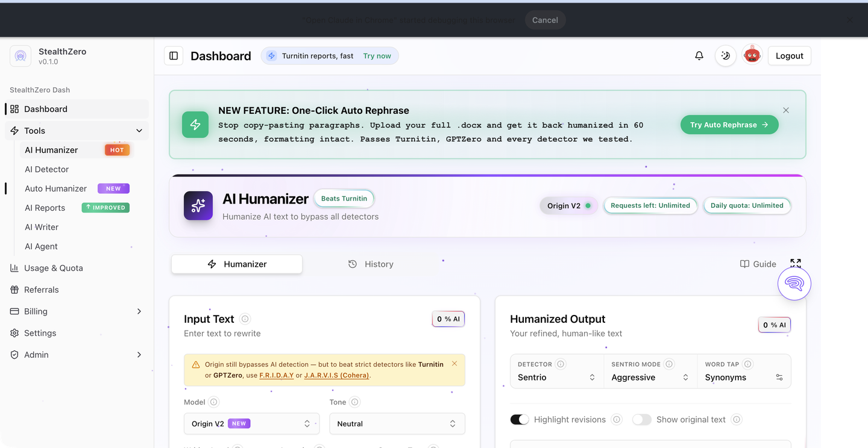Click the Try Auto Rephrase button
The height and width of the screenshot is (448, 868).
[x=729, y=125]
